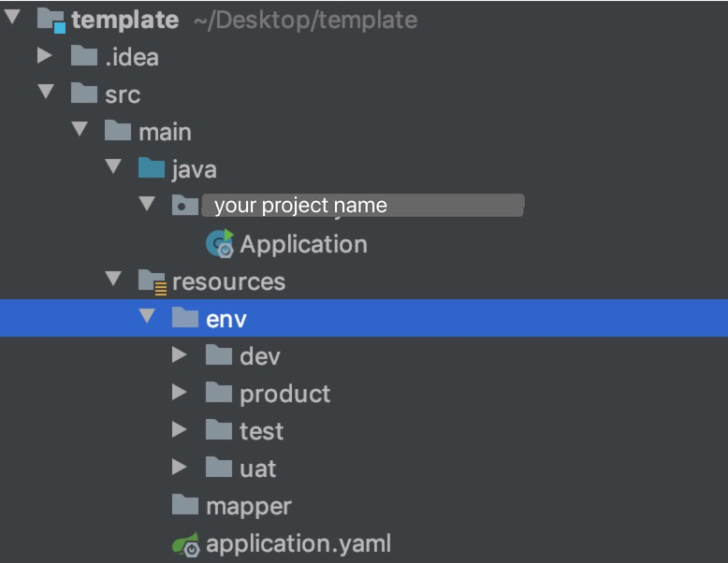Collapse the src folder arrow
Screen dimensions: 728x563
(x=45, y=94)
